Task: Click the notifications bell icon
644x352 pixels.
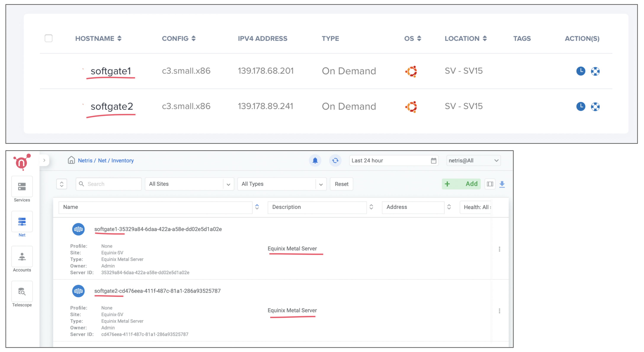Action: [315, 160]
